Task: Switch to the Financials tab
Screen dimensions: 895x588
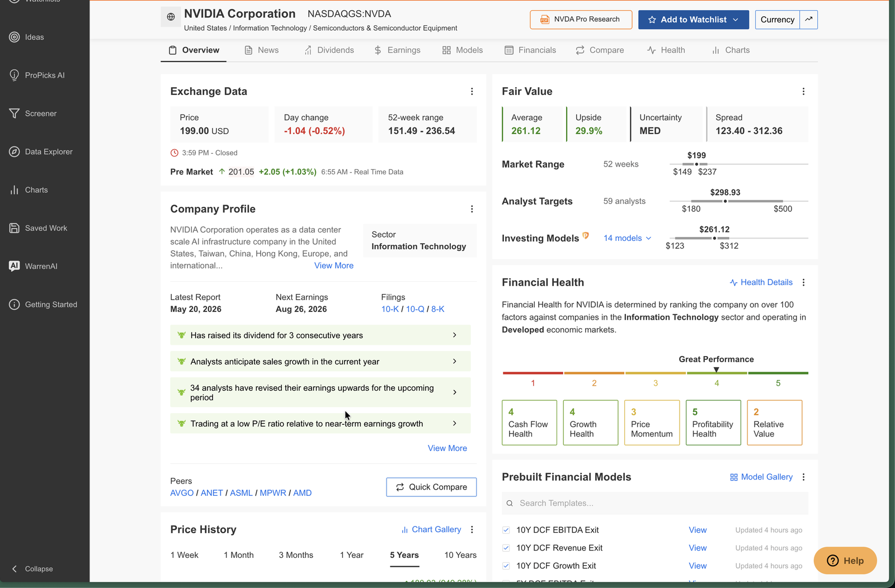Action: [530, 50]
